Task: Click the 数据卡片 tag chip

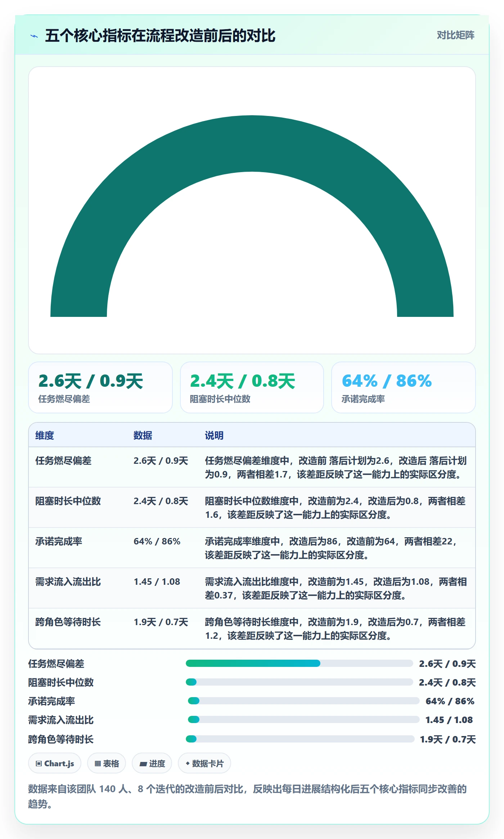Action: pyautogui.click(x=204, y=763)
